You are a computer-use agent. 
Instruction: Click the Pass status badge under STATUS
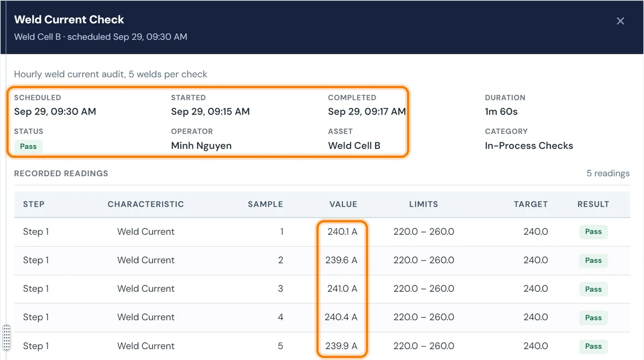coord(28,146)
